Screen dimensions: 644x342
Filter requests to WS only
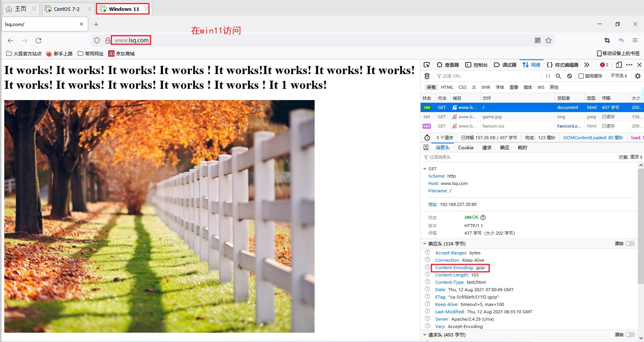pos(541,87)
